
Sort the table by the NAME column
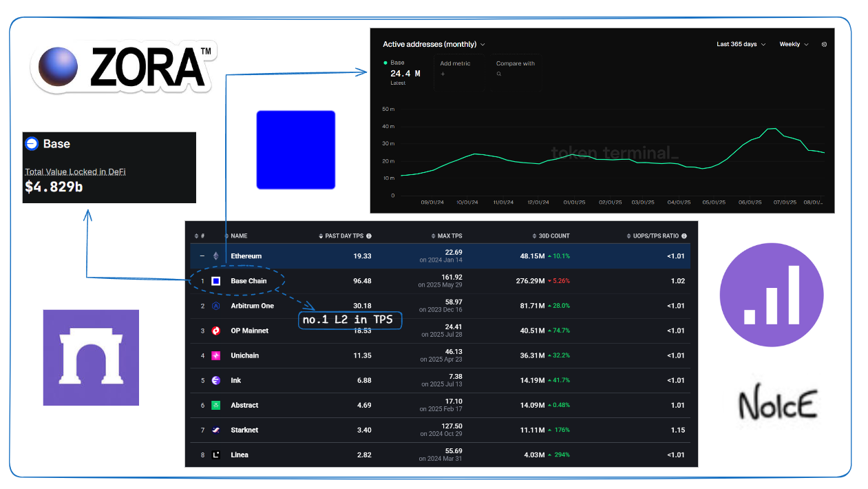235,236
